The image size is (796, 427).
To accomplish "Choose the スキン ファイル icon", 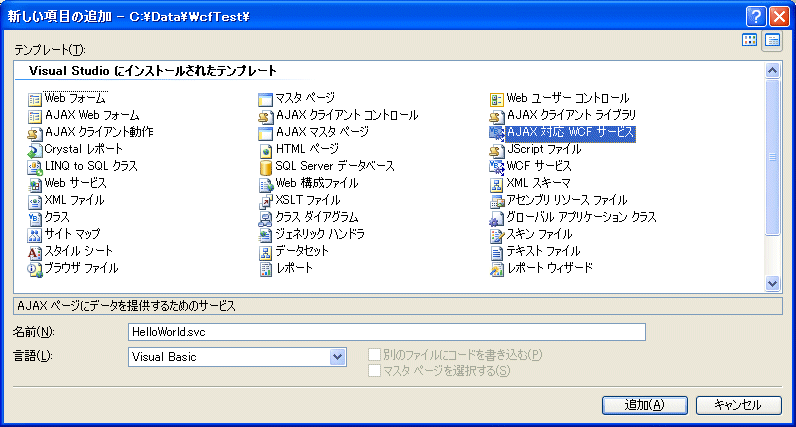I will tap(496, 236).
